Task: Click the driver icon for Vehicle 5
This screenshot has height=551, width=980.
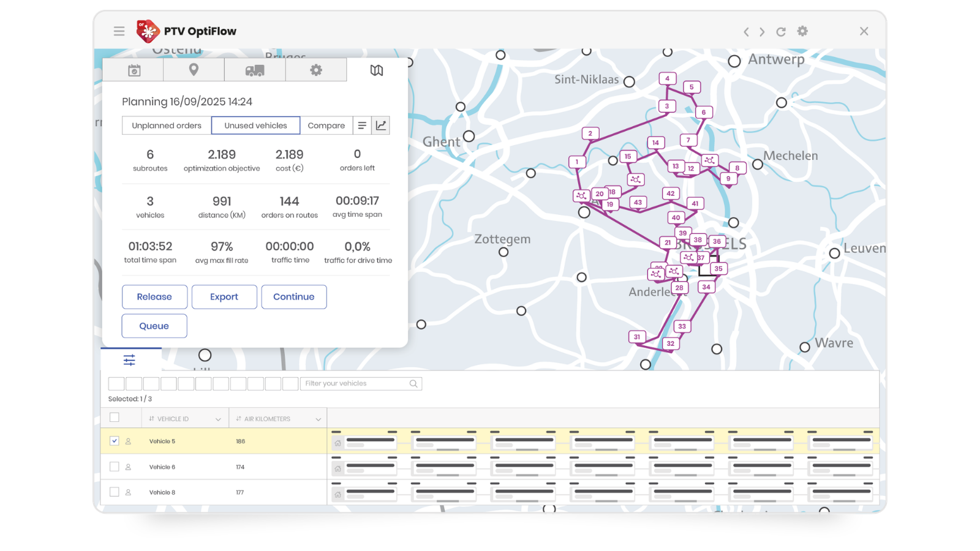Action: point(128,441)
